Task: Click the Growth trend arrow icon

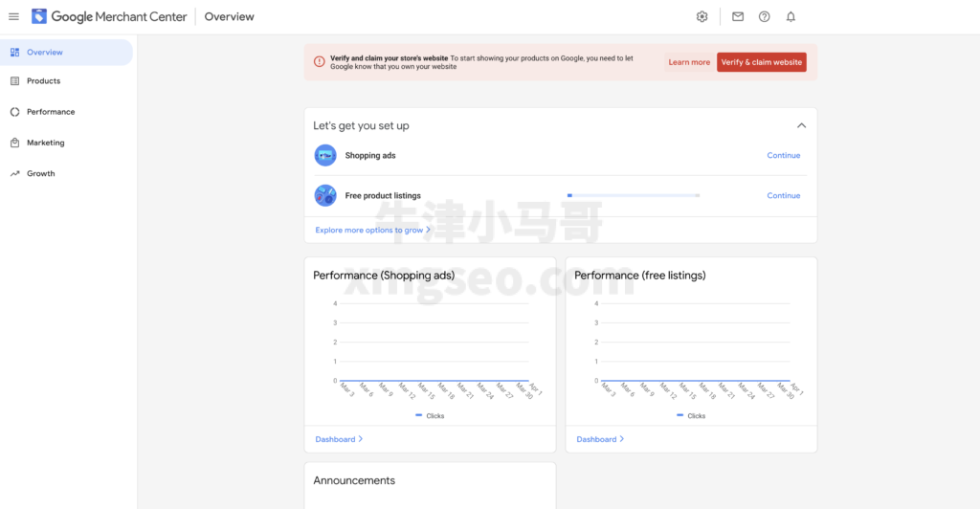Action: 15,173
